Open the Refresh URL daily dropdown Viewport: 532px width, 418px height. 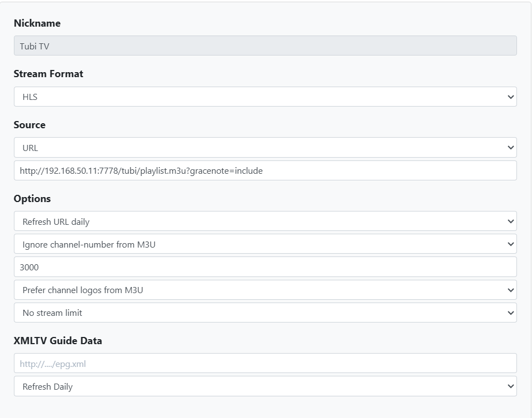tap(265, 221)
